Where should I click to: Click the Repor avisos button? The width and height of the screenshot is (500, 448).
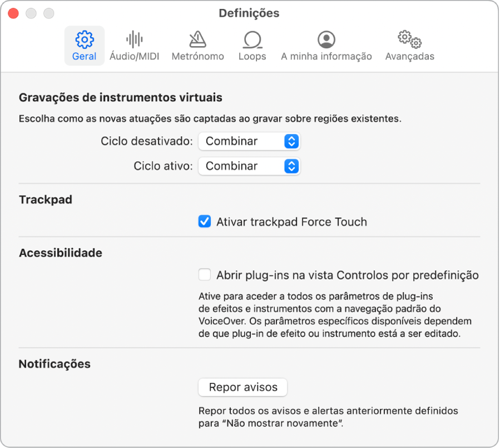(242, 387)
